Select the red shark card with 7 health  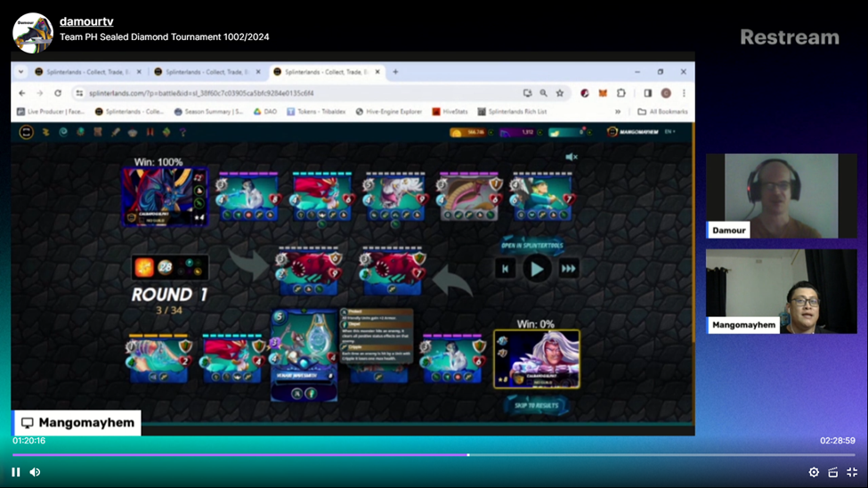point(393,271)
